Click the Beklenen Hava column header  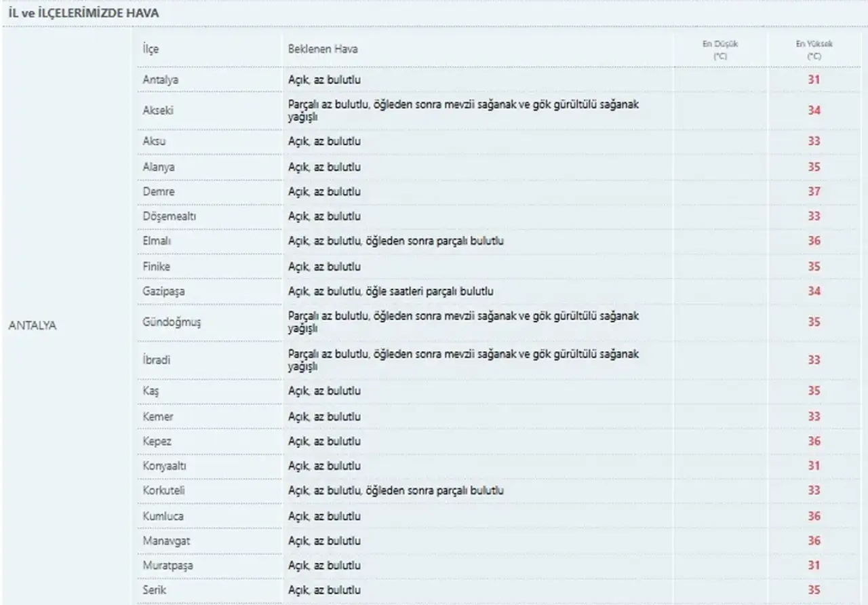(x=323, y=50)
